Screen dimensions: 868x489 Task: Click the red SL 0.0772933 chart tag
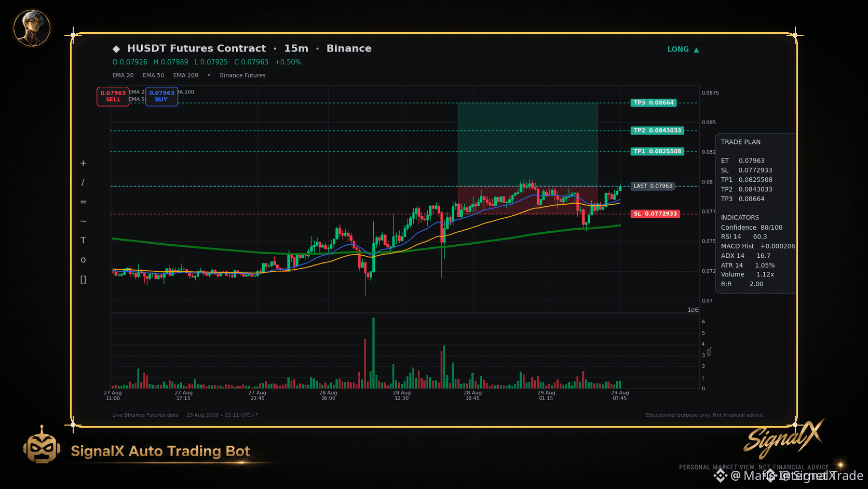tap(655, 214)
